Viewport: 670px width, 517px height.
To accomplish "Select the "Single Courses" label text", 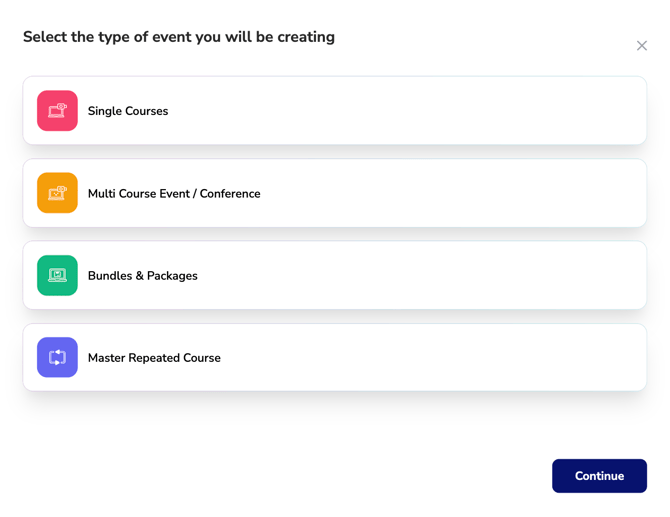I will tap(128, 111).
